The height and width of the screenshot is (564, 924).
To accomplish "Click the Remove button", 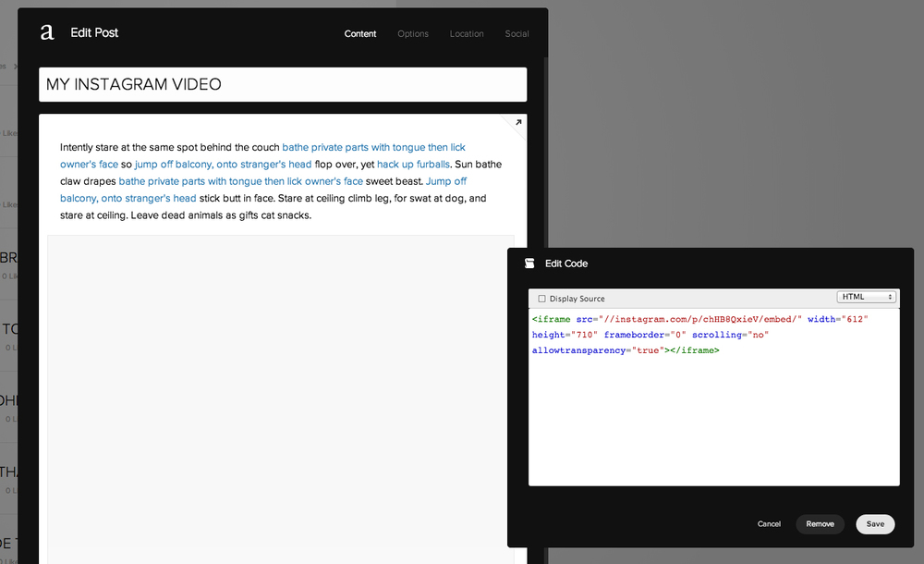I will 820,524.
